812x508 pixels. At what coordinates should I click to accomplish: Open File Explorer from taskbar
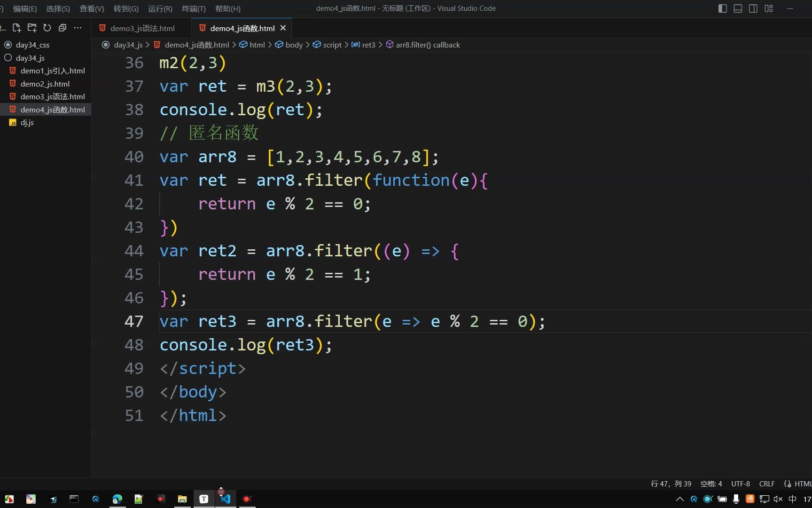[182, 499]
